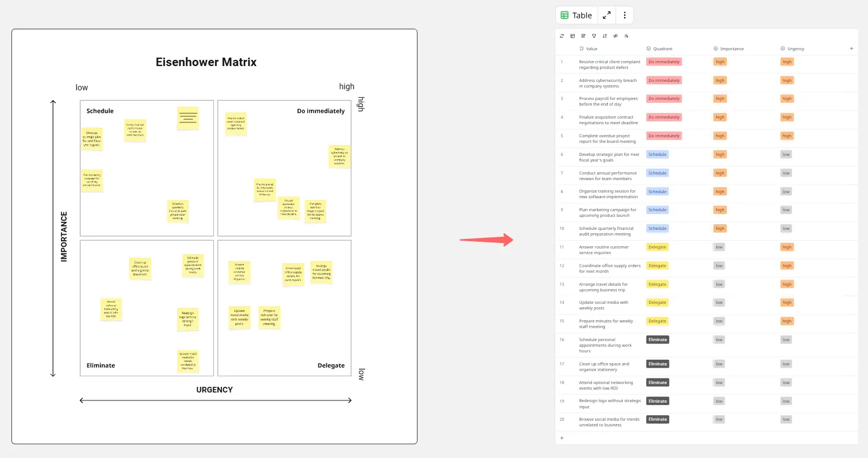Click the table settings sliders icon
Viewport: 868px width, 458px height.
point(626,36)
